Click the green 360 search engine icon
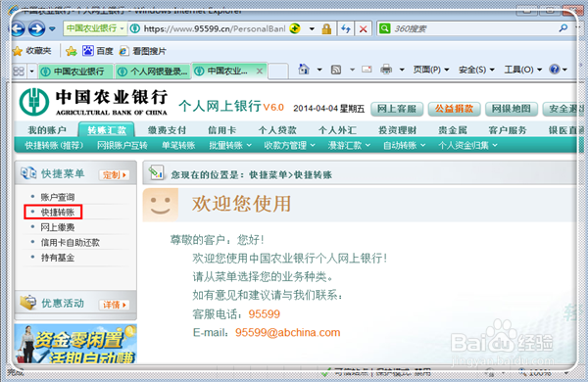The width and height of the screenshot is (588, 382). coord(385,28)
